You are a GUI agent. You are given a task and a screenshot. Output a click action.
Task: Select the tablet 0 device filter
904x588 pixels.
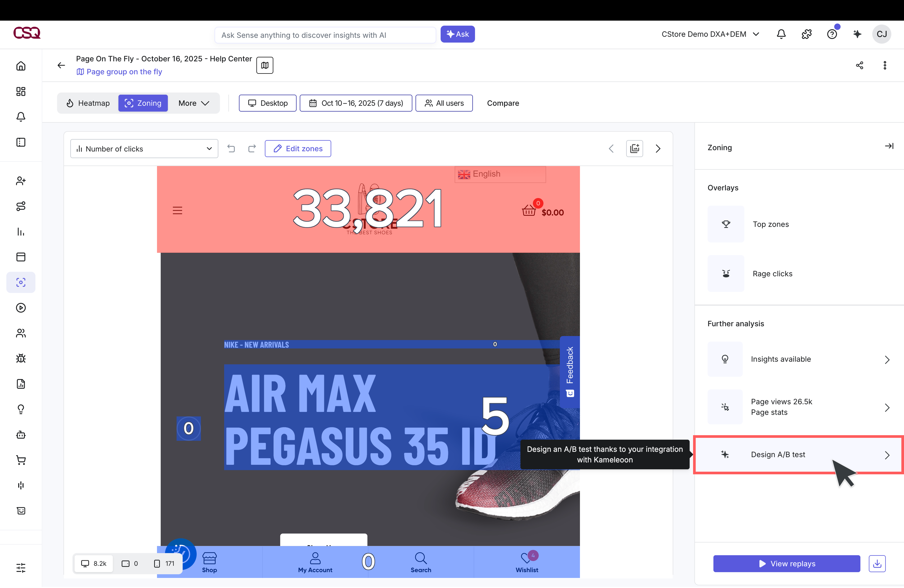pos(130,564)
